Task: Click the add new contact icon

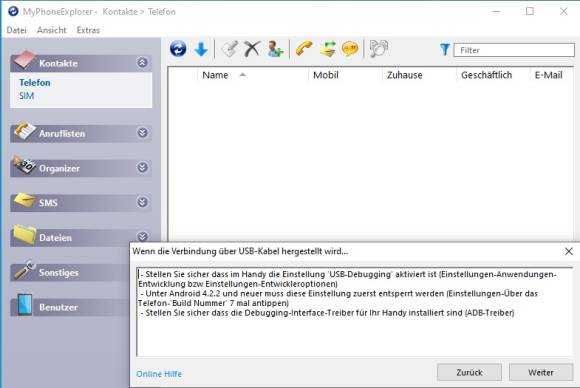Action: [275, 49]
